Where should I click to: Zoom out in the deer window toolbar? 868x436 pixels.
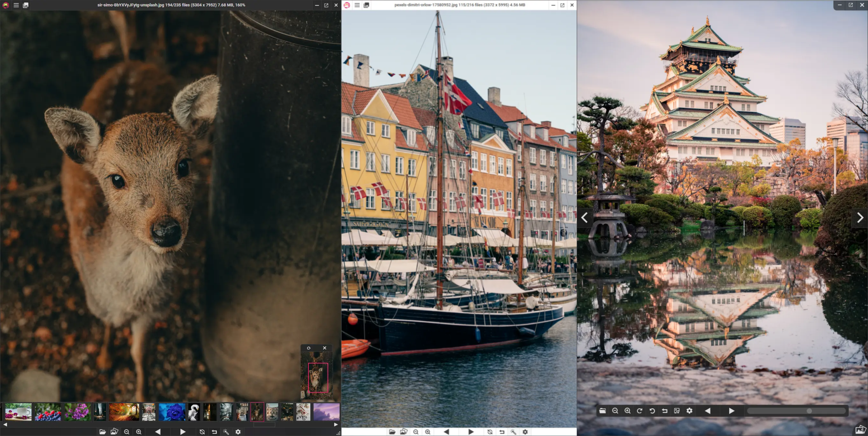click(126, 432)
